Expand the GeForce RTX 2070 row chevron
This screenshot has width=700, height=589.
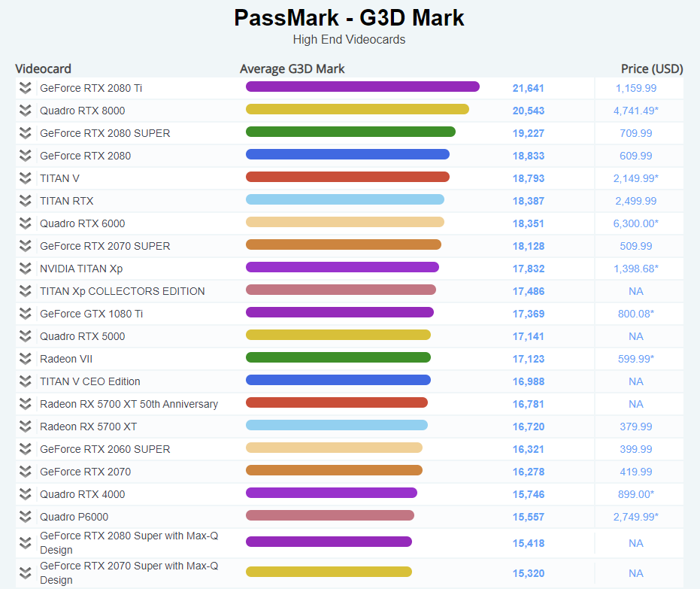(26, 472)
